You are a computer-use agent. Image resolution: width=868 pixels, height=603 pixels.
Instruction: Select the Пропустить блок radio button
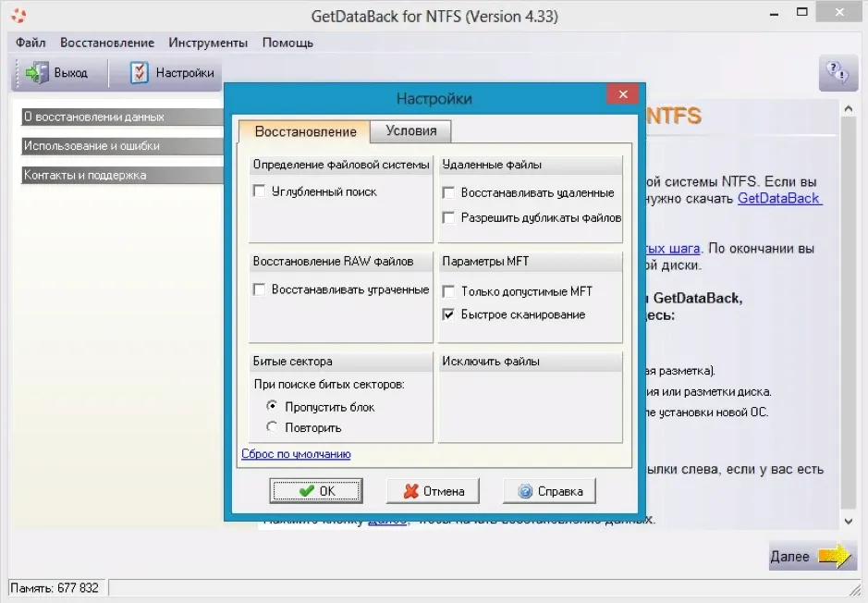click(272, 406)
